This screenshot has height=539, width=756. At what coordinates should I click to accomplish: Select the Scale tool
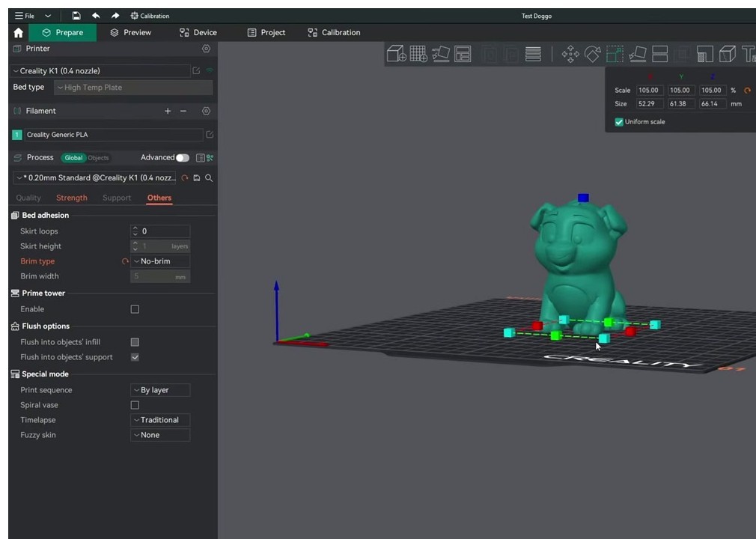615,53
